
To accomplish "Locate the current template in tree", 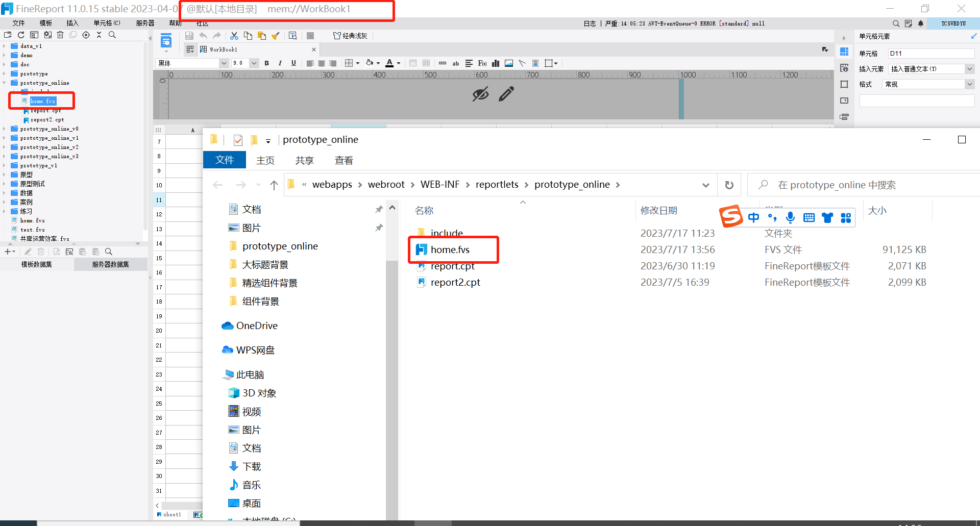I will (x=86, y=35).
